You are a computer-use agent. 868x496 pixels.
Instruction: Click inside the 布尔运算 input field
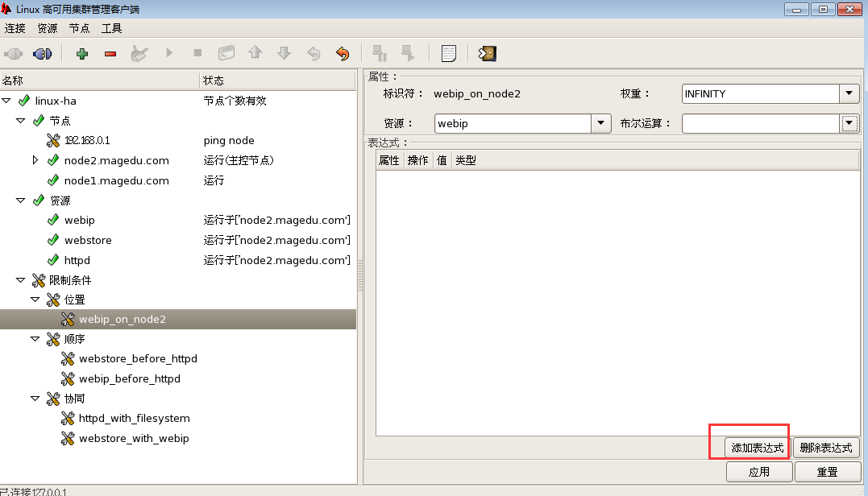tap(761, 123)
